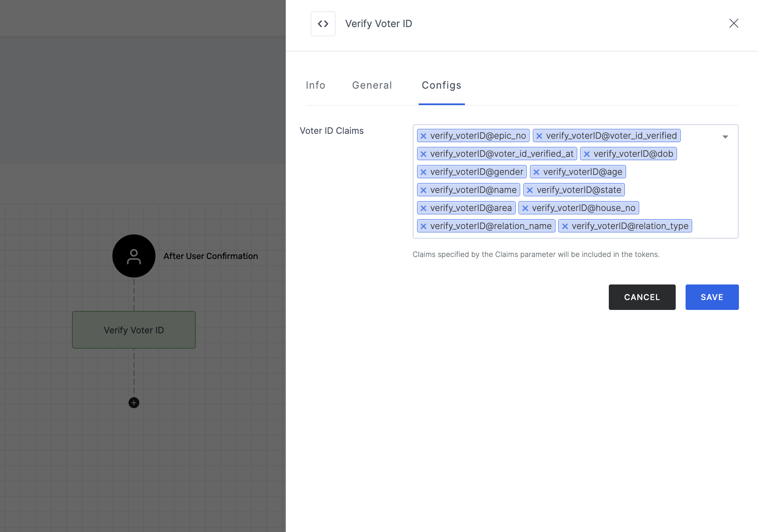Click the After User Confirmation label
This screenshot has width=757, height=532.
point(211,256)
